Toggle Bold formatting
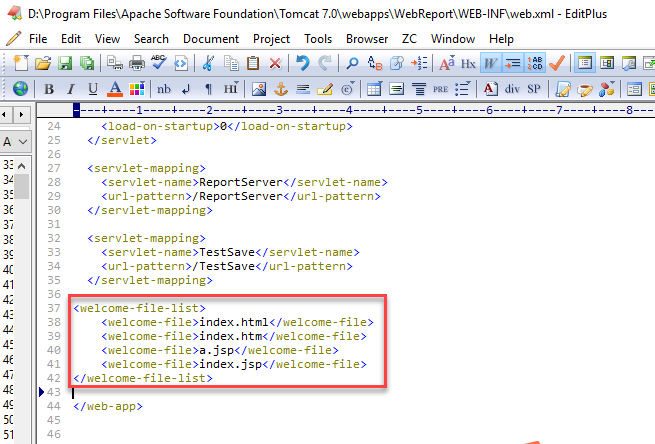Screen dimensions: 655x444 49,89
